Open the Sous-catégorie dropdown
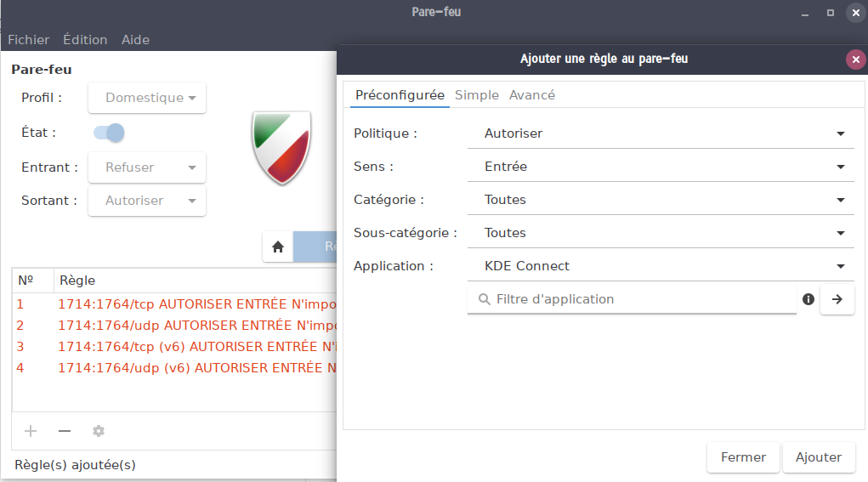This screenshot has width=868, height=482. (x=660, y=233)
